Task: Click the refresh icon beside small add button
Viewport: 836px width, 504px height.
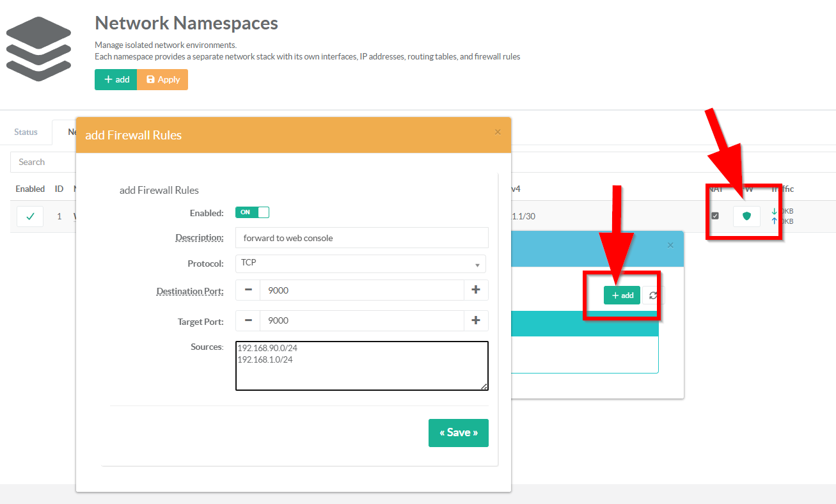Action: (653, 295)
